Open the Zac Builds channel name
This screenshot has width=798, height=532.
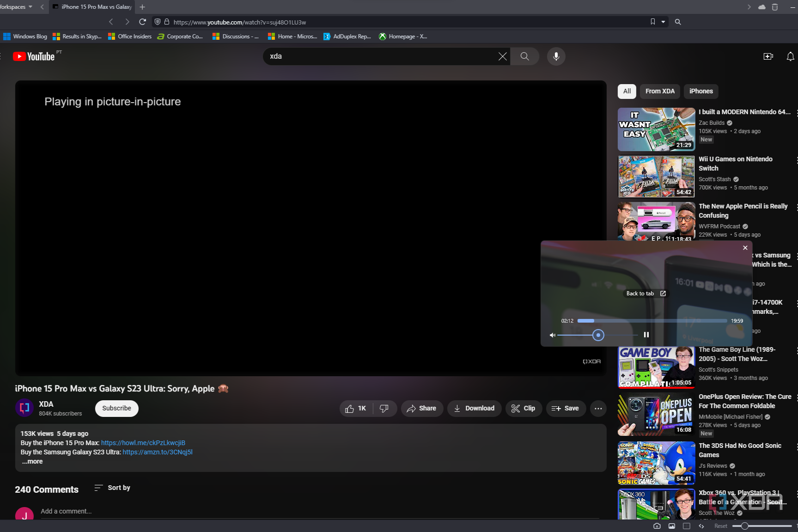[x=712, y=123]
